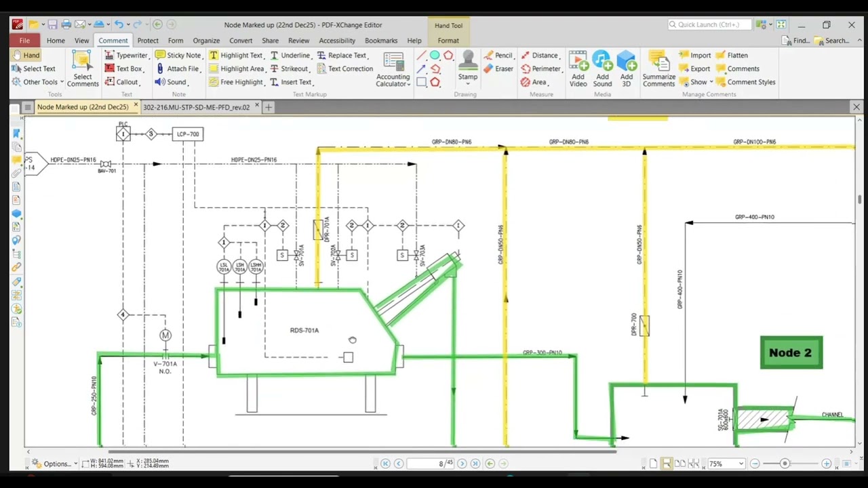Add a Sticky Note

(x=178, y=55)
